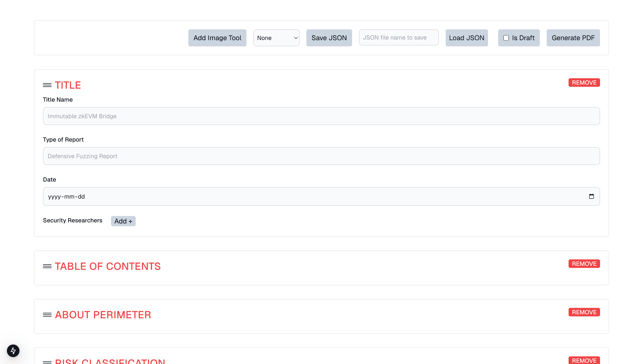This screenshot has height=364, width=643.
Task: Click the drag handle beside TABLE OF CONTENTS
Action: pos(47,266)
